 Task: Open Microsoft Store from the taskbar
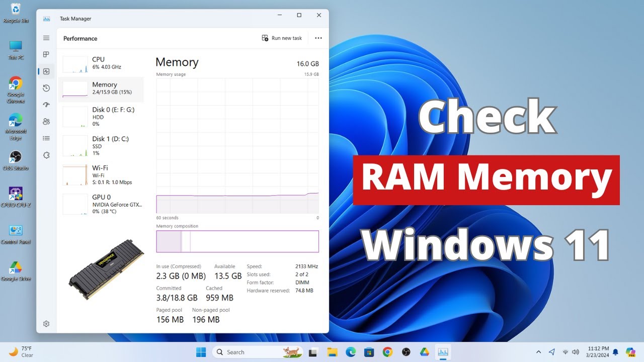(x=369, y=352)
